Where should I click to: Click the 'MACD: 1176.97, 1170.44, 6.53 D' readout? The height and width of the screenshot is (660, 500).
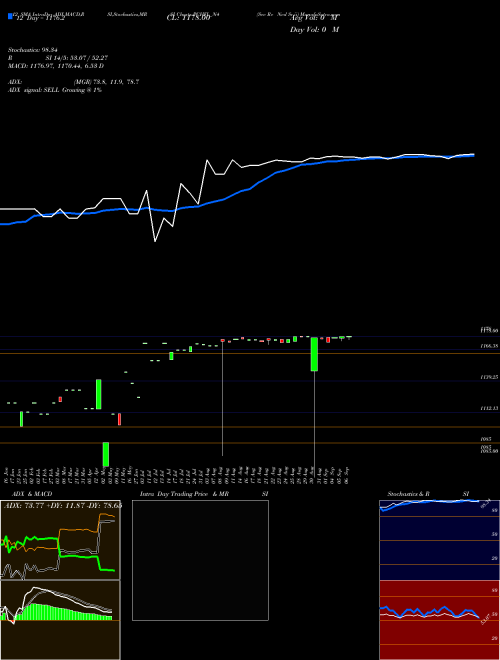pos(56,66)
